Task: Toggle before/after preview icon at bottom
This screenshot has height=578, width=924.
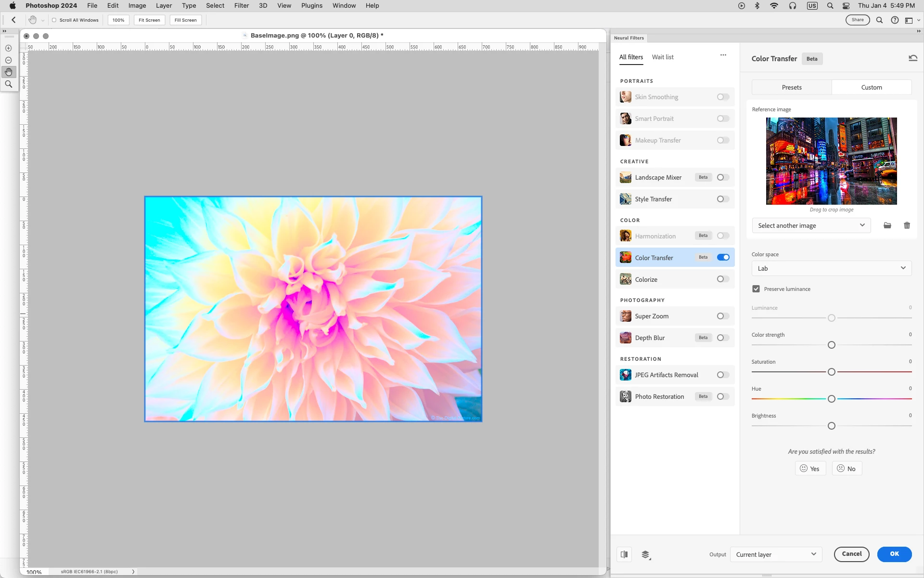Action: (x=624, y=554)
